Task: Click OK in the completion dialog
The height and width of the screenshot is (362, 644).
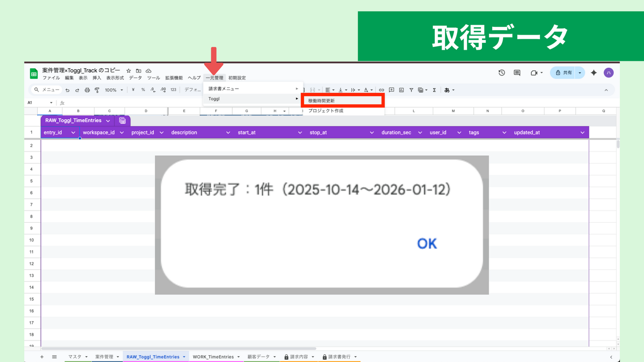Action: 427,244
